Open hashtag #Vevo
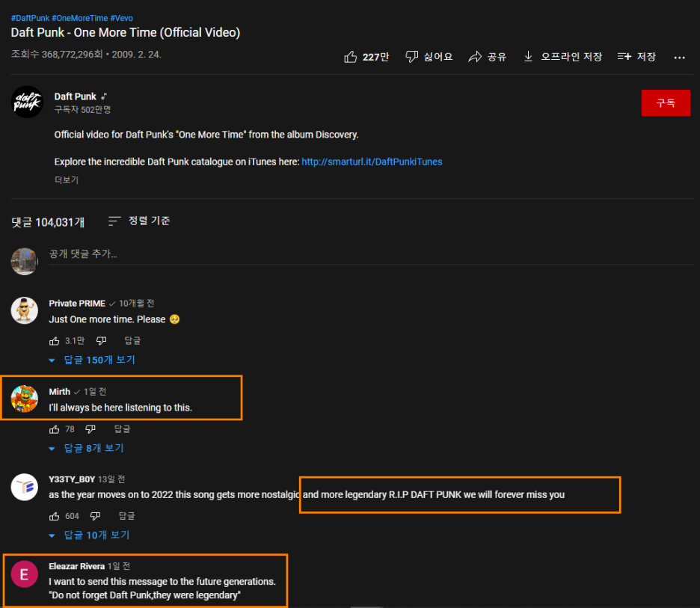The width and height of the screenshot is (700, 608). click(x=121, y=18)
